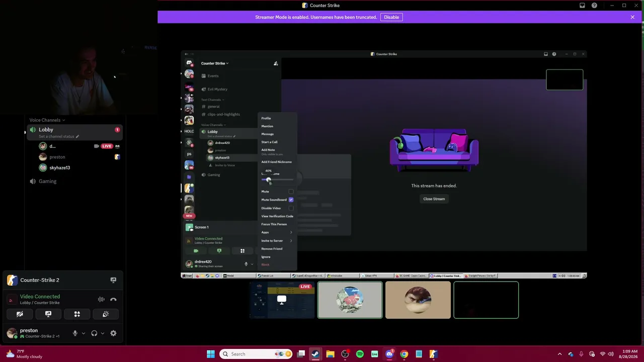Choose Add Friend Nickname in context menu

(x=276, y=162)
